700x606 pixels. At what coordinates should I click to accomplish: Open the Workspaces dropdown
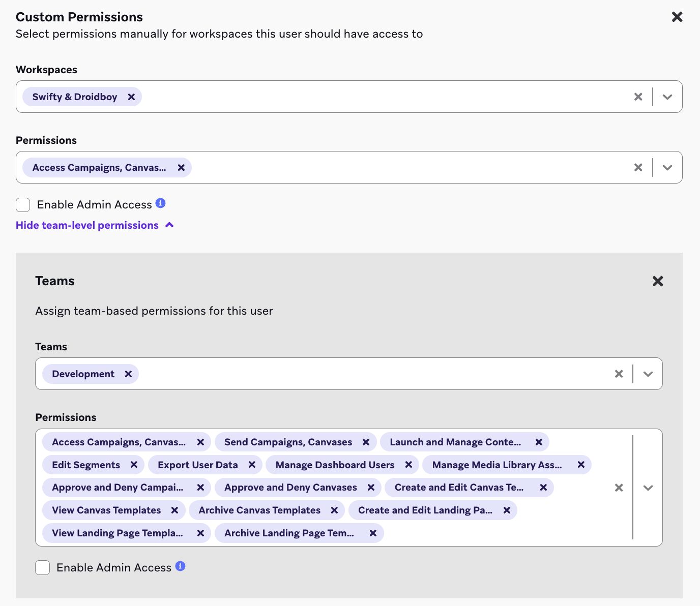[667, 97]
